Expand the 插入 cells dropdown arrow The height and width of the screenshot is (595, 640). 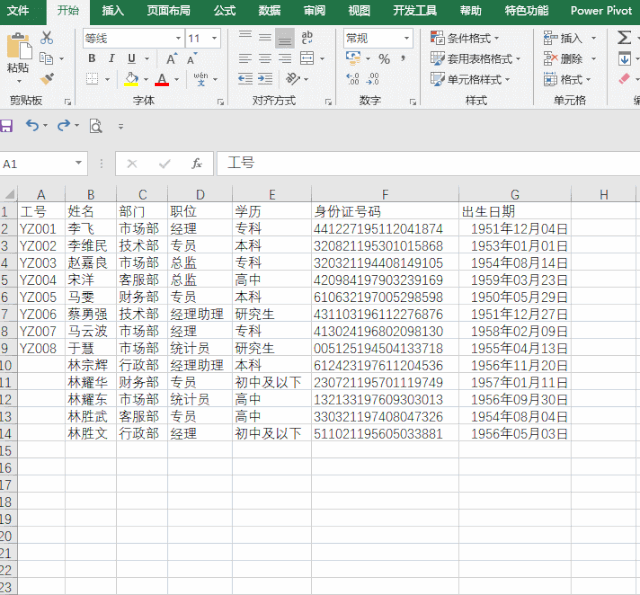coord(593,38)
